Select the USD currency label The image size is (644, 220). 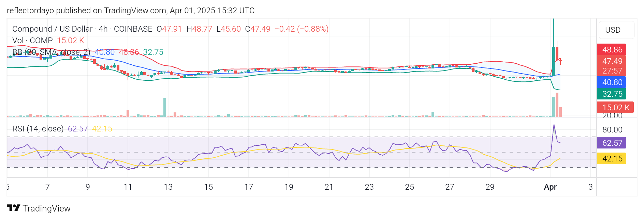613,30
